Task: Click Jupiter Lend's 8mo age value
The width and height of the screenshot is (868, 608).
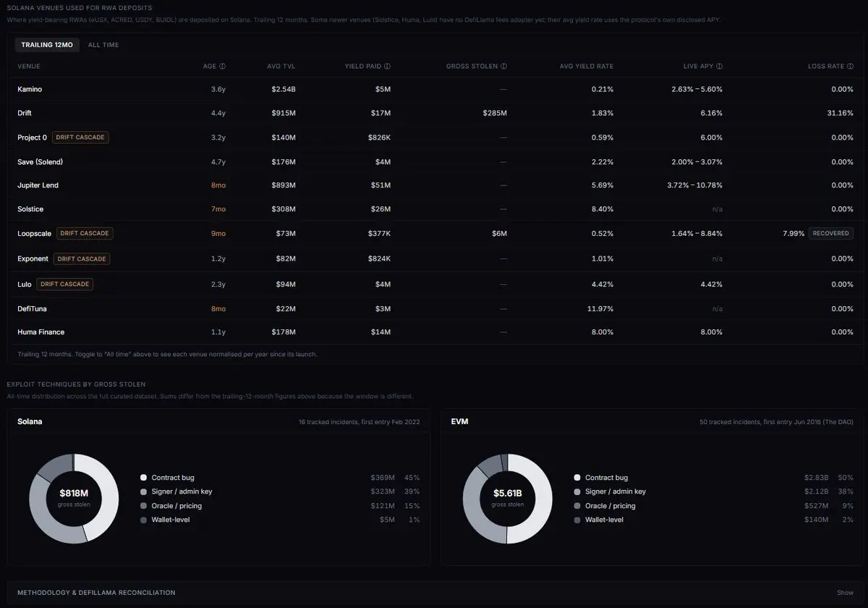Action: 218,185
